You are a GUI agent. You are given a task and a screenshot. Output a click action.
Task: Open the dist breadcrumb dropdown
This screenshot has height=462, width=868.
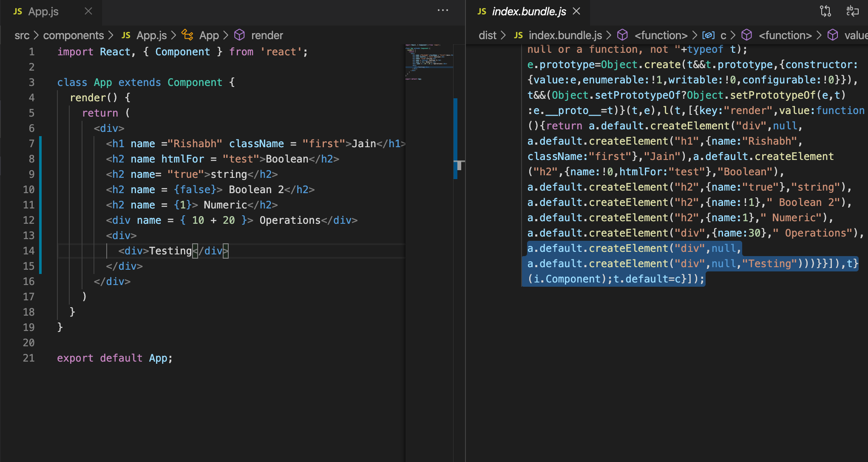[x=488, y=35]
